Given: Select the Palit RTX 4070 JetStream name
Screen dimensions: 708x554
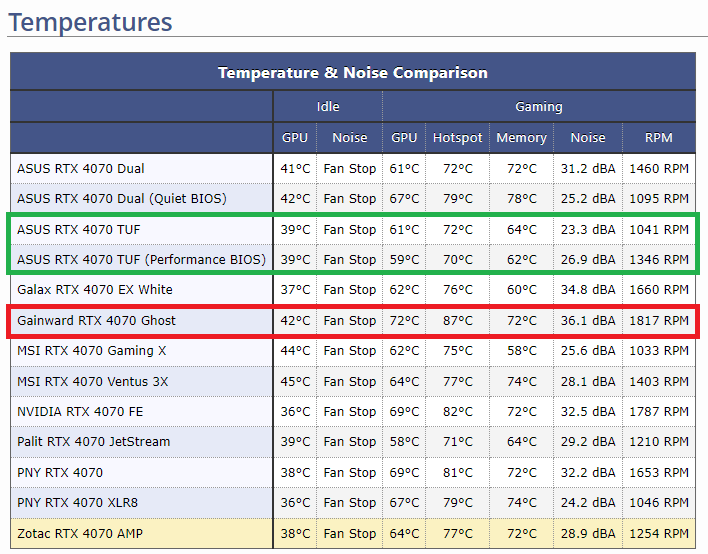Looking at the screenshot, I should (x=93, y=442).
